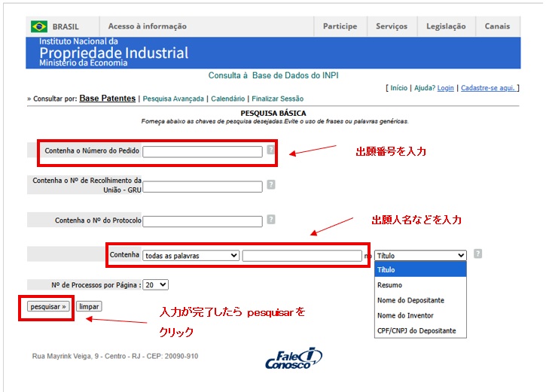Click the PESQUISA BÁSICA heading text
Image resolution: width=546 pixels, height=392 pixels.
pos(273,114)
